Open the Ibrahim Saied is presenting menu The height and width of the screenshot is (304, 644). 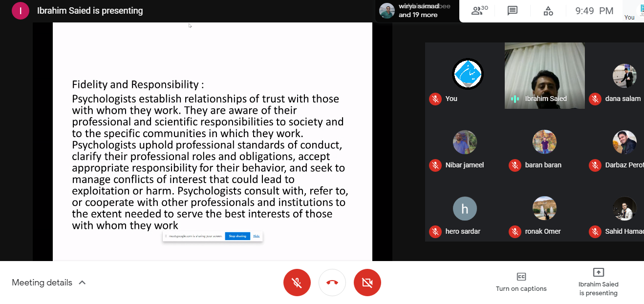tap(598, 282)
